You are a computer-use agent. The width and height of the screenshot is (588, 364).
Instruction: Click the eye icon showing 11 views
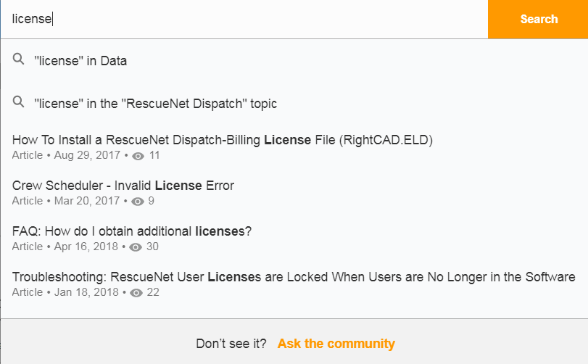138,156
